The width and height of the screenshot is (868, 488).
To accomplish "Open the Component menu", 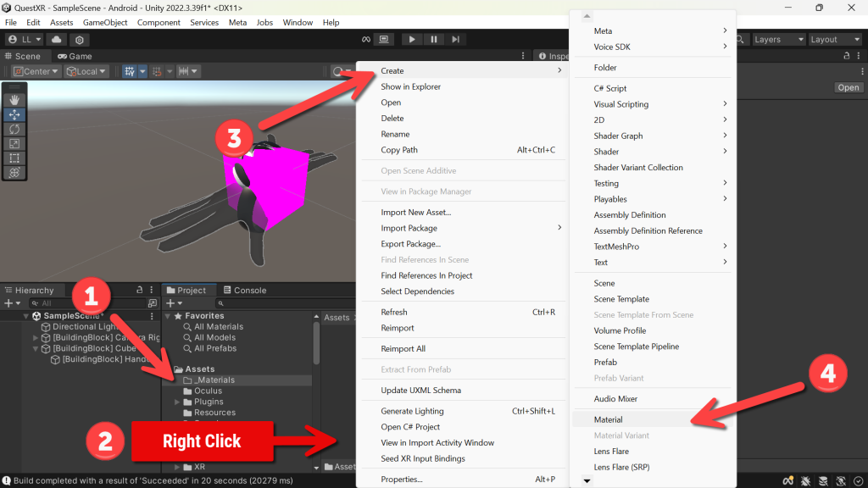I will [159, 23].
